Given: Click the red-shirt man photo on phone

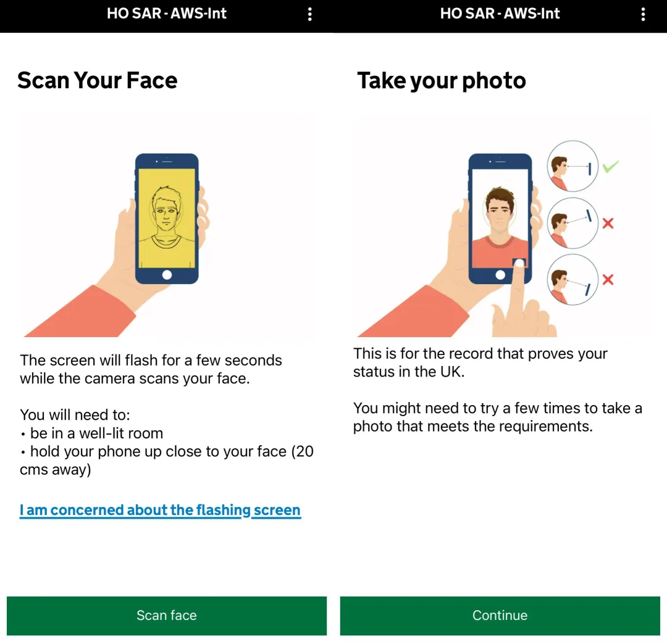Looking at the screenshot, I should (500, 219).
